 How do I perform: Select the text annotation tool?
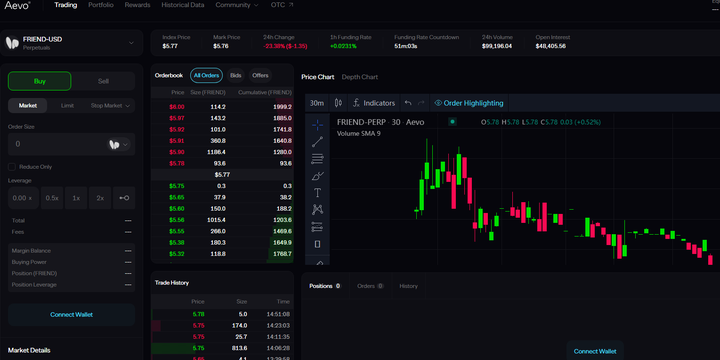(317, 193)
